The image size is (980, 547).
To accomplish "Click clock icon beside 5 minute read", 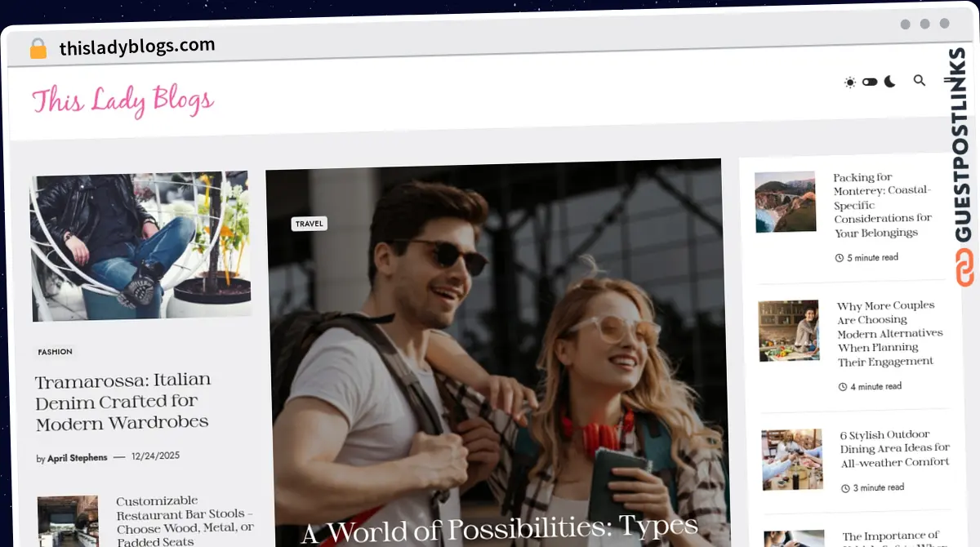I will (x=840, y=258).
